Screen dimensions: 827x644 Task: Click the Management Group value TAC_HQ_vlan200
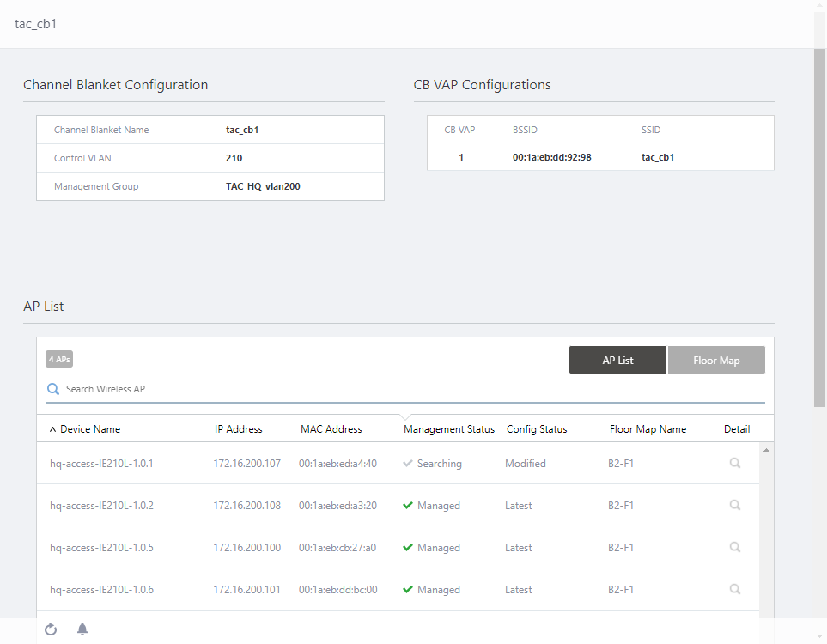(x=263, y=186)
